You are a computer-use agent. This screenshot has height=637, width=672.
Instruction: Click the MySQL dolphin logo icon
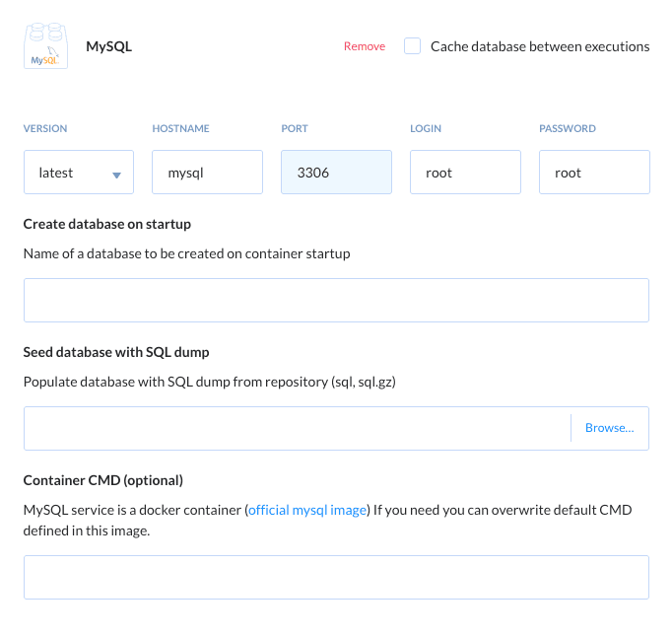click(45, 46)
